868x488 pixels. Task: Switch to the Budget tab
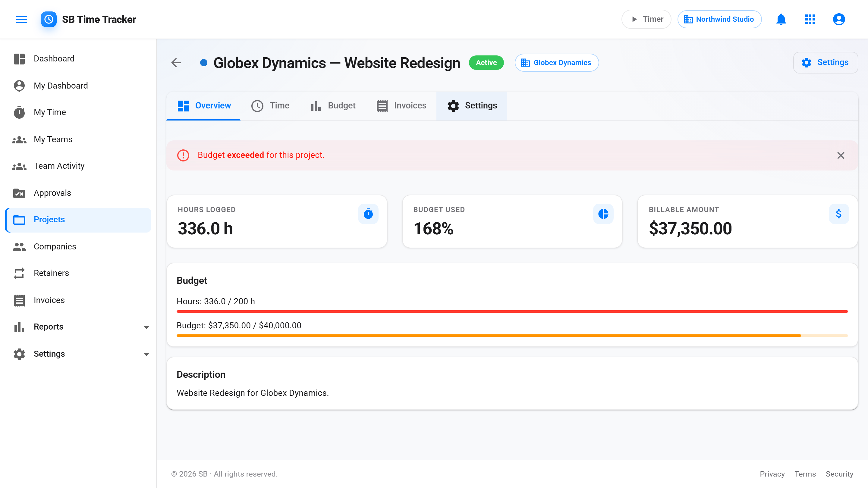click(333, 106)
